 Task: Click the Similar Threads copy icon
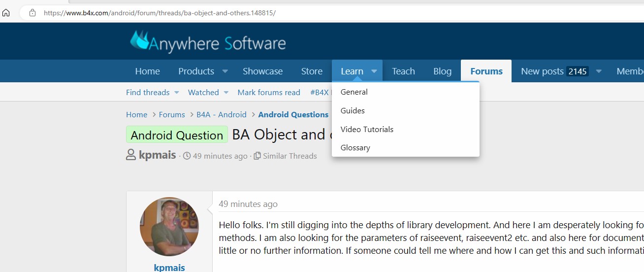(x=257, y=156)
